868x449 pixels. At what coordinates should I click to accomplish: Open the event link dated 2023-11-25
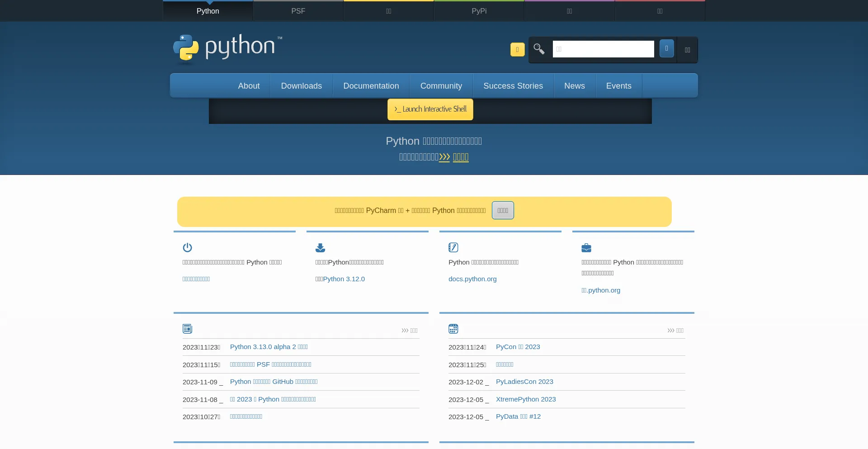coord(505,364)
